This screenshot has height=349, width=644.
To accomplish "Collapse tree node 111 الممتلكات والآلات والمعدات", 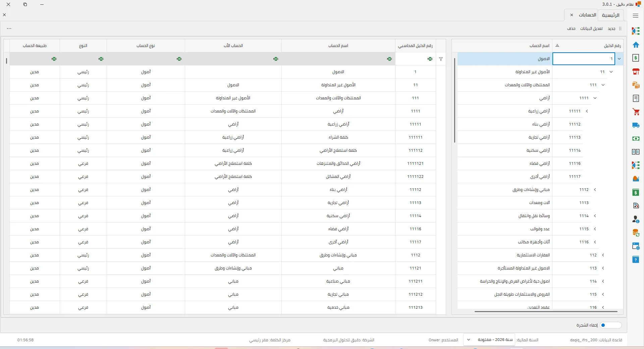I will [x=603, y=85].
